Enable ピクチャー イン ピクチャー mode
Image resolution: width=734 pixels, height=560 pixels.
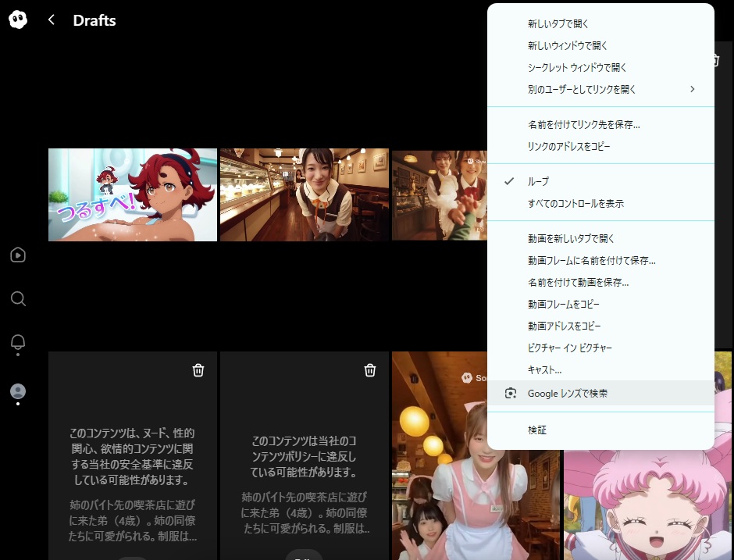click(569, 348)
